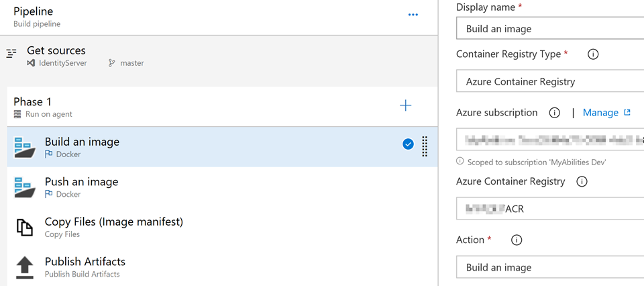The image size is (644, 286).
Task: Click the Docker icon for Push an image
Action: (x=25, y=188)
